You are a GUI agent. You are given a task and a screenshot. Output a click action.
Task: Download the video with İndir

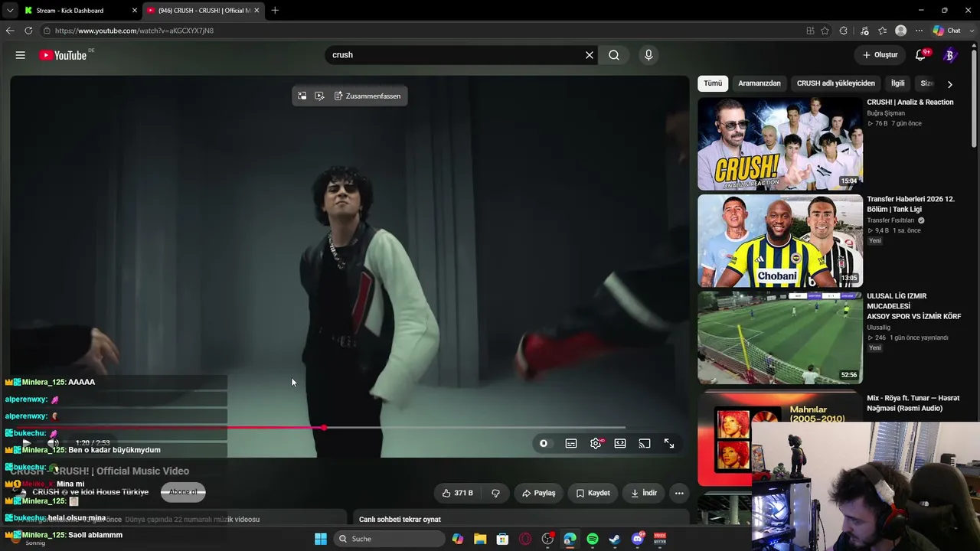643,494
